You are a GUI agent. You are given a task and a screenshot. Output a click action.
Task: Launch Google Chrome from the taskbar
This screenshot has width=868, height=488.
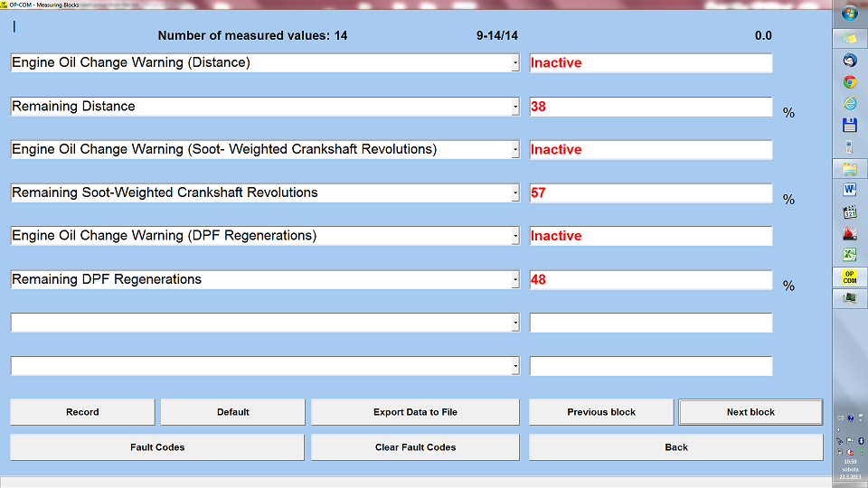point(849,81)
